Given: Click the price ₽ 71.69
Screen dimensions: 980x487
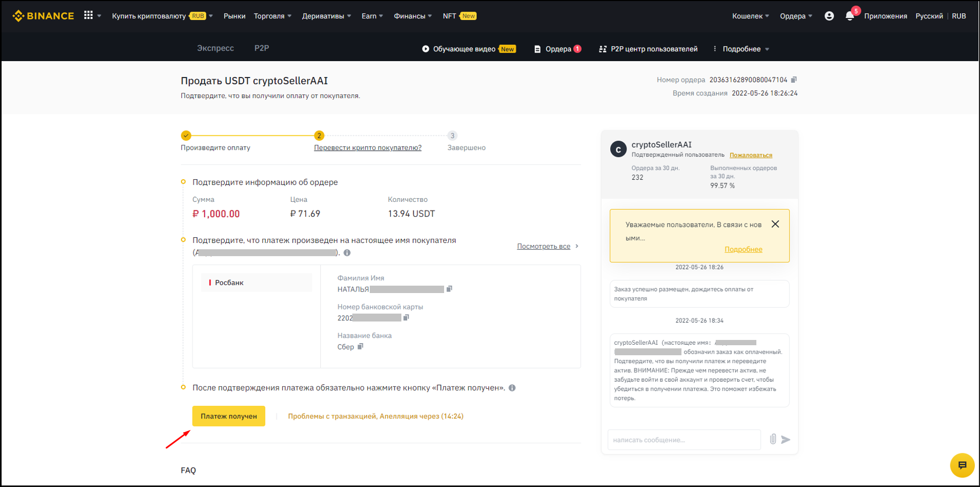Looking at the screenshot, I should [x=305, y=214].
